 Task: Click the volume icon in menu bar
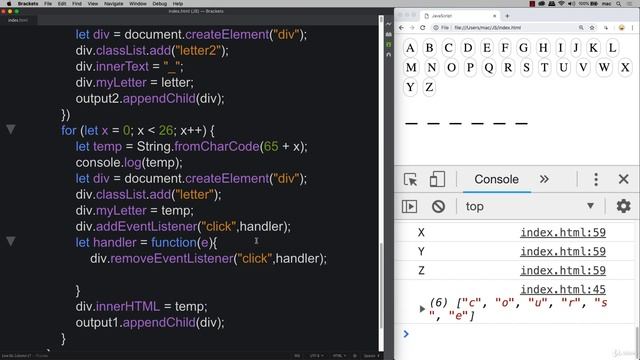[571, 4]
